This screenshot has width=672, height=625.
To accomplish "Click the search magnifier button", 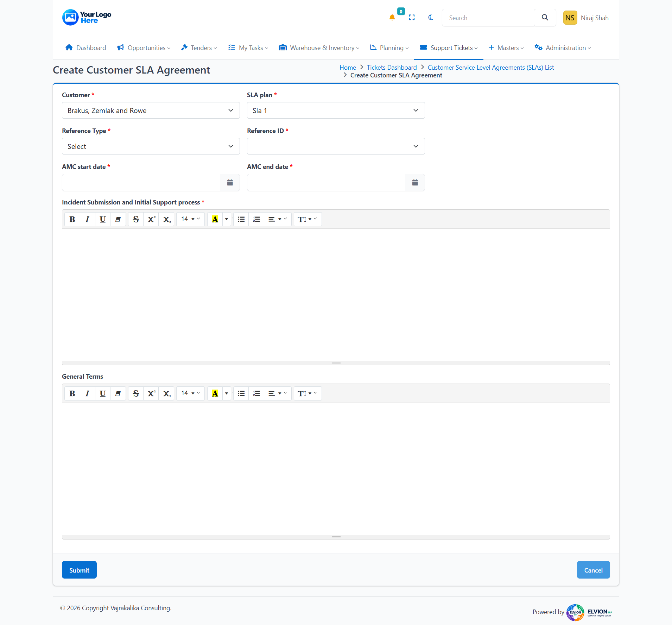I will coord(545,18).
